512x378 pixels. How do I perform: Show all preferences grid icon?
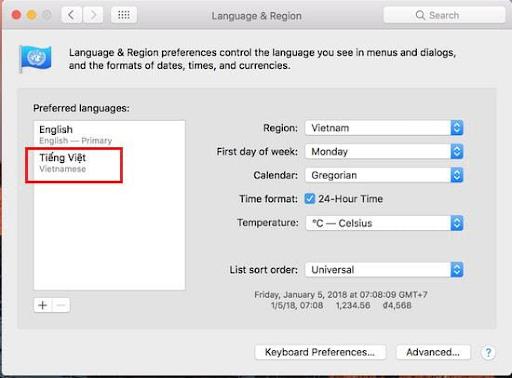[x=124, y=15]
